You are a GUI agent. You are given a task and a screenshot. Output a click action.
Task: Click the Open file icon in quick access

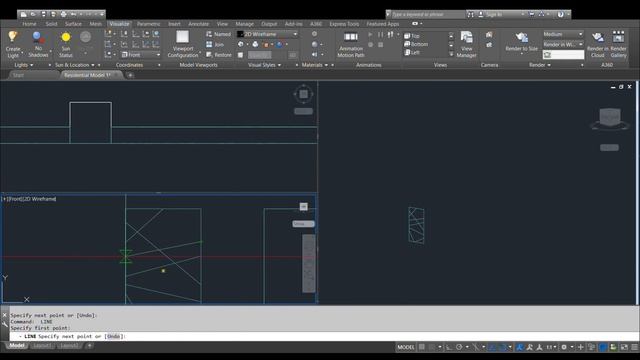coord(34,14)
